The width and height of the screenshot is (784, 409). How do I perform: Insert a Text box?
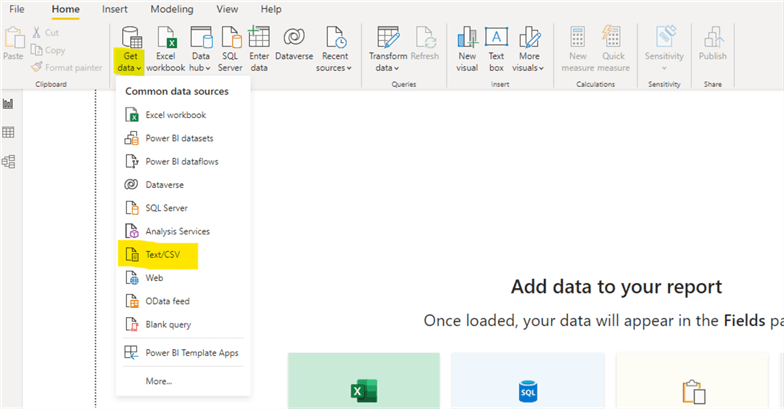click(x=496, y=50)
